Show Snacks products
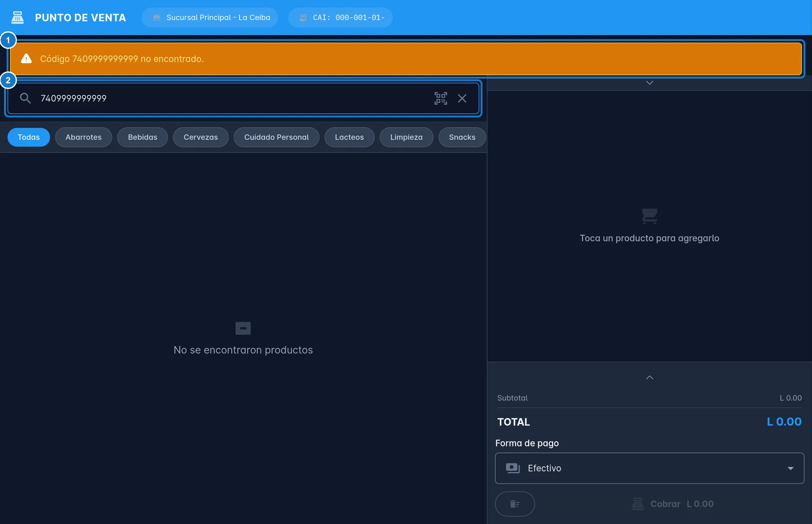The image size is (812, 524). point(462,137)
